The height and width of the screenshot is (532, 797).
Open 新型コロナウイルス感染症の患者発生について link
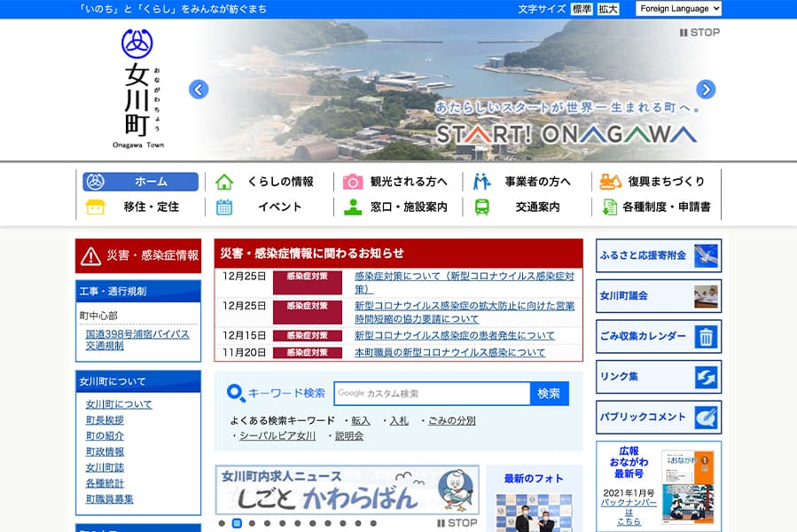click(455, 336)
